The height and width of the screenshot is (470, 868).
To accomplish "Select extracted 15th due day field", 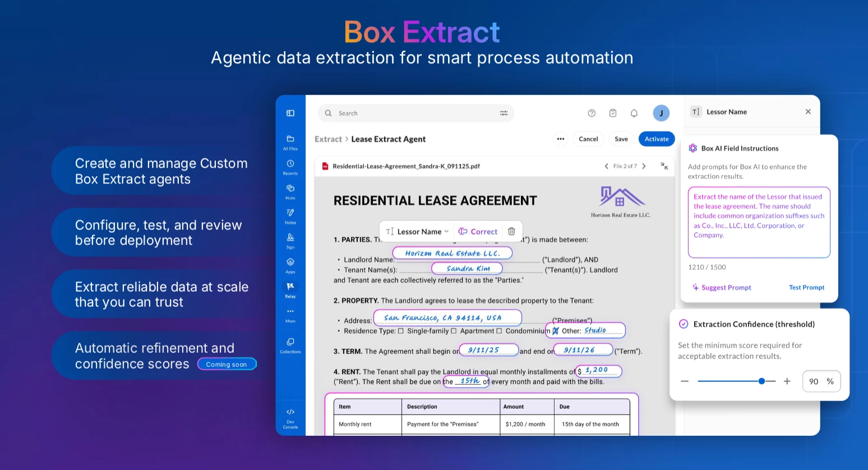I will click(466, 381).
